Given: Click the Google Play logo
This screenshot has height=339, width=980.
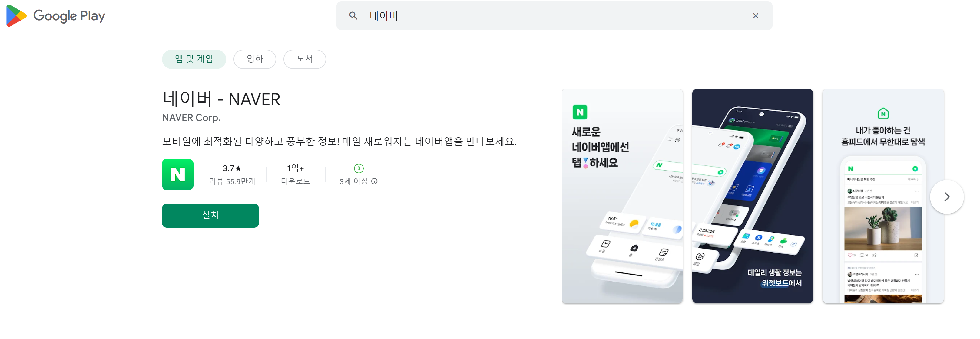Looking at the screenshot, I should 55,16.
